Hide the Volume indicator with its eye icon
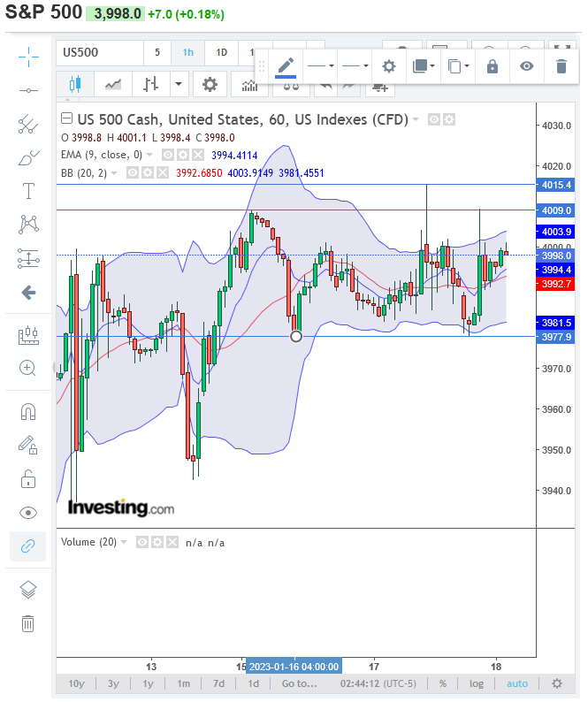The image size is (588, 702). (x=141, y=542)
